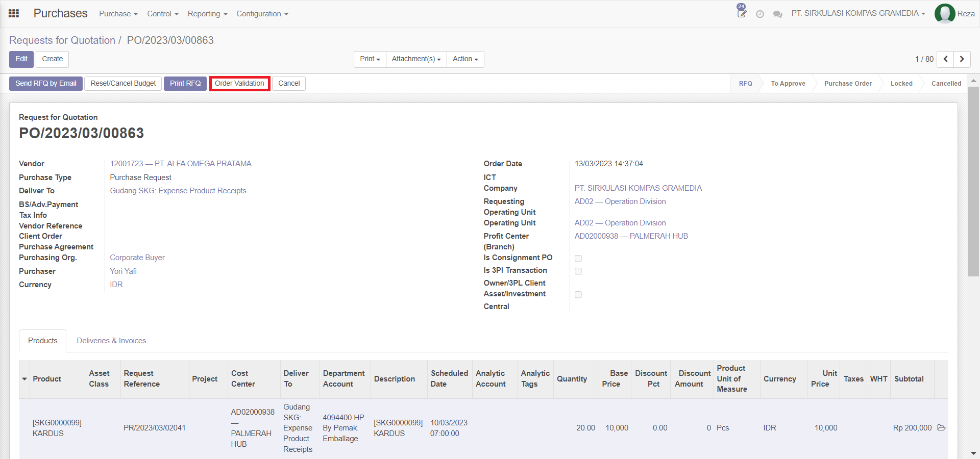Select the RFQ status stage

[x=746, y=84]
